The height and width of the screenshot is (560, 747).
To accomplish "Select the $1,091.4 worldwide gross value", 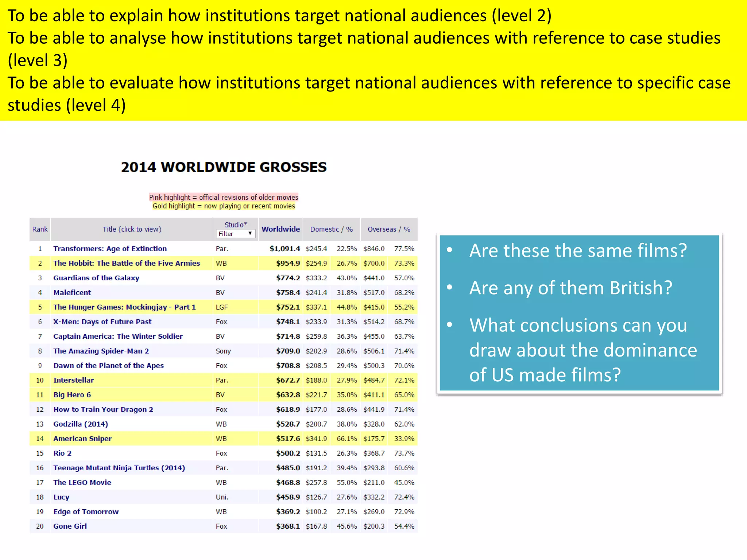I will click(x=285, y=249).
